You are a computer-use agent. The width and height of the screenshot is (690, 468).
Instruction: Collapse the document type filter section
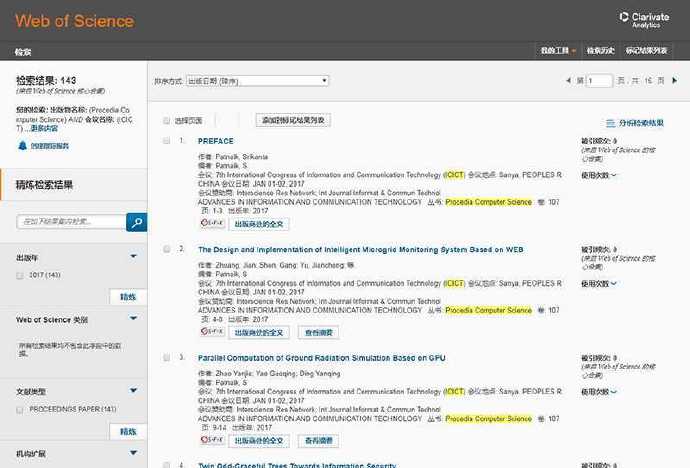pos(133,390)
